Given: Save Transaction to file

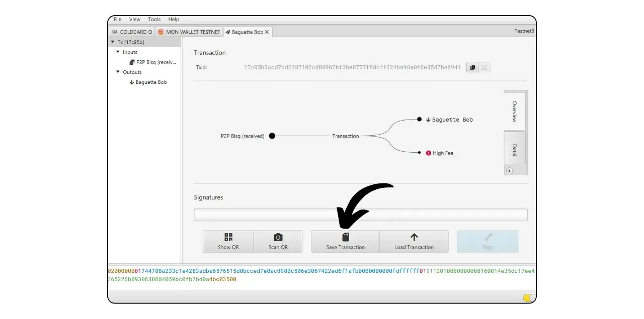Looking at the screenshot, I should click(x=345, y=241).
